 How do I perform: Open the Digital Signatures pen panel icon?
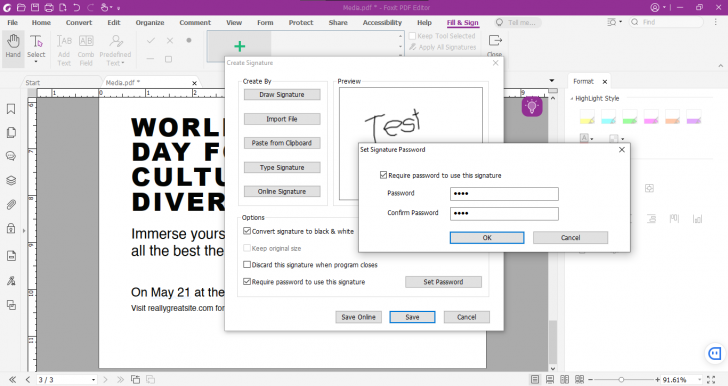(x=11, y=281)
